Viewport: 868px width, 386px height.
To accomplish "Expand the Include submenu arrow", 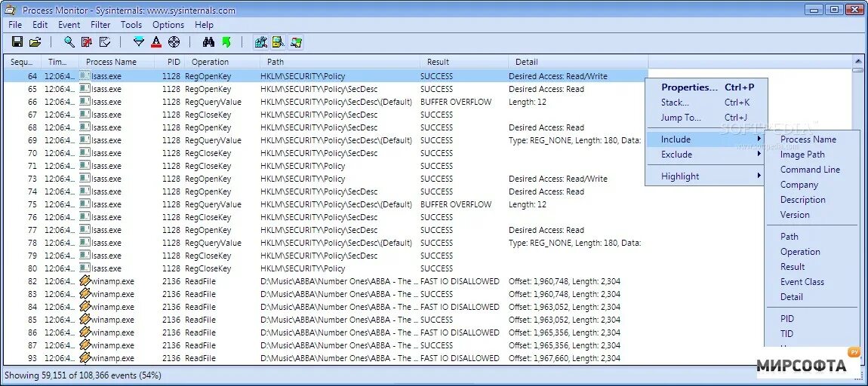I will coord(759,139).
